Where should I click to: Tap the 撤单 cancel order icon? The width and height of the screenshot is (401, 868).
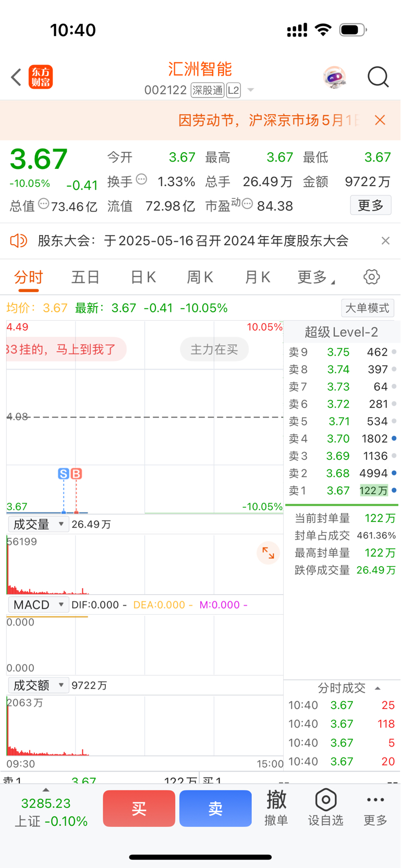click(276, 808)
